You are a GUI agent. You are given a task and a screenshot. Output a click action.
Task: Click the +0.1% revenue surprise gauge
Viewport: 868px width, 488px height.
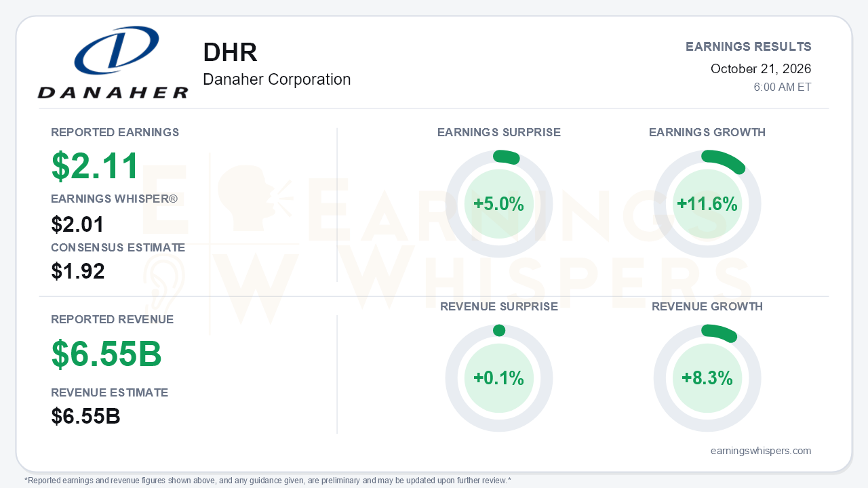(x=499, y=378)
